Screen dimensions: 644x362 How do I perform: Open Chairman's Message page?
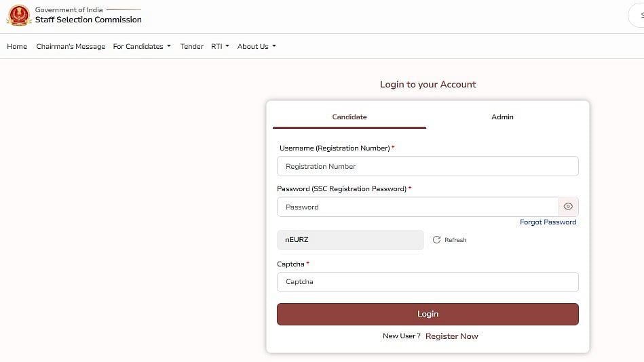pos(71,47)
